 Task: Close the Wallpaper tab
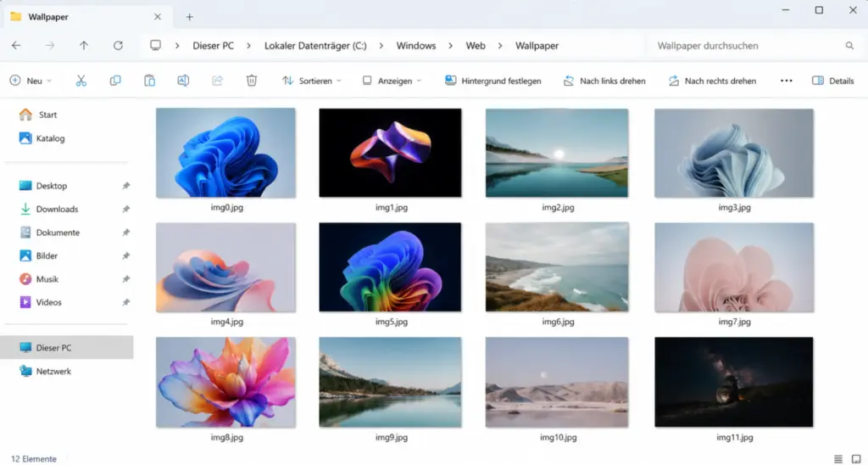[x=158, y=17]
